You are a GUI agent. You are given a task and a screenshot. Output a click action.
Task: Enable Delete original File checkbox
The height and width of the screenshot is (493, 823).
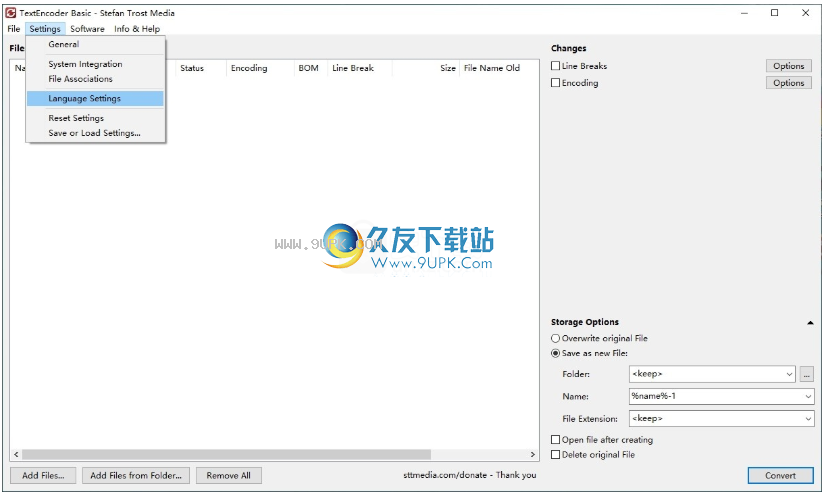(555, 455)
